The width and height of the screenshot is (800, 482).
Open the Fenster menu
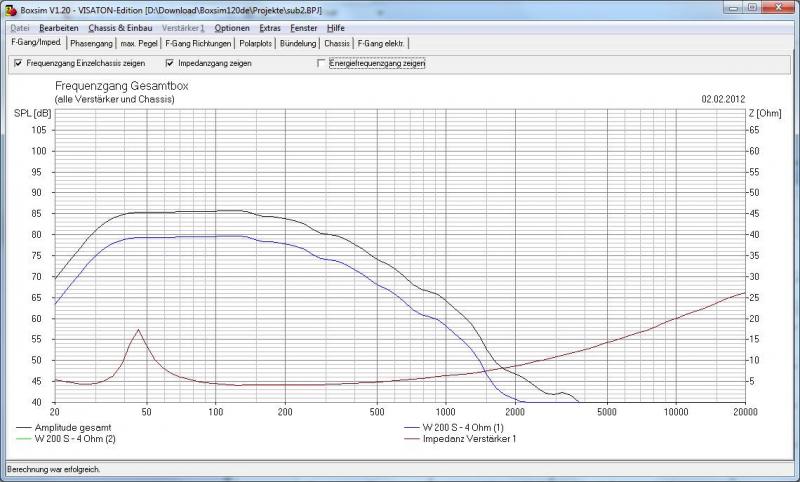click(x=304, y=28)
